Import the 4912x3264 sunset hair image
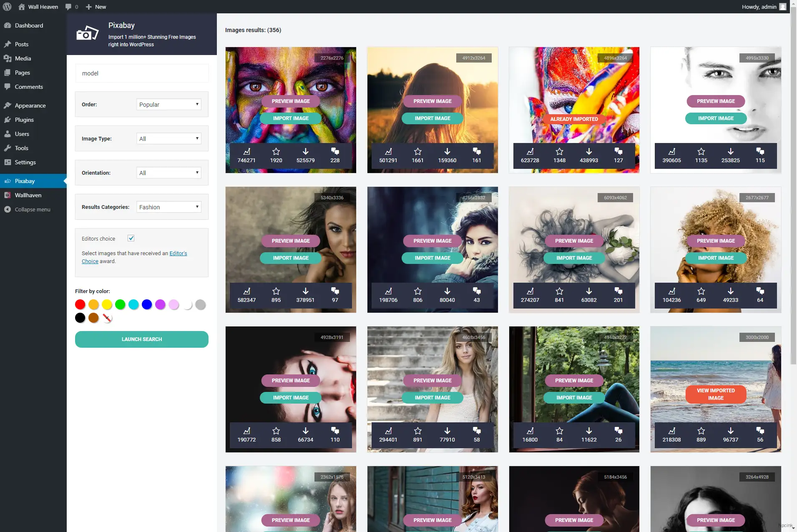The height and width of the screenshot is (532, 797). coord(432,118)
